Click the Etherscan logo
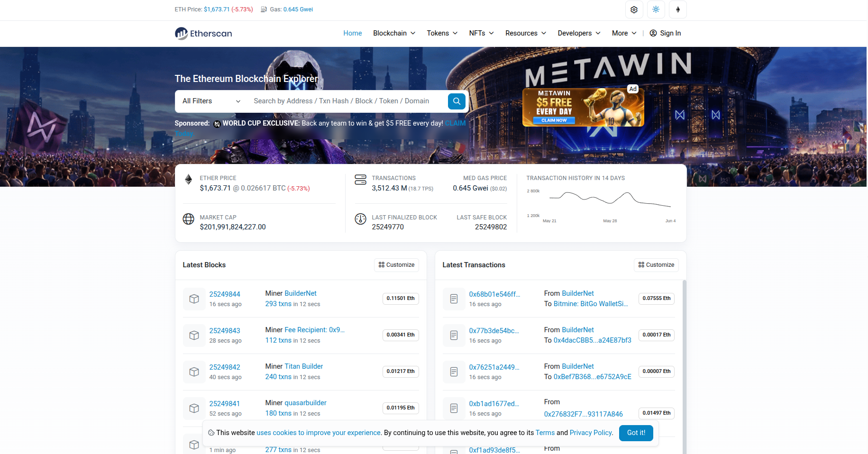The image size is (868, 454). tap(203, 33)
